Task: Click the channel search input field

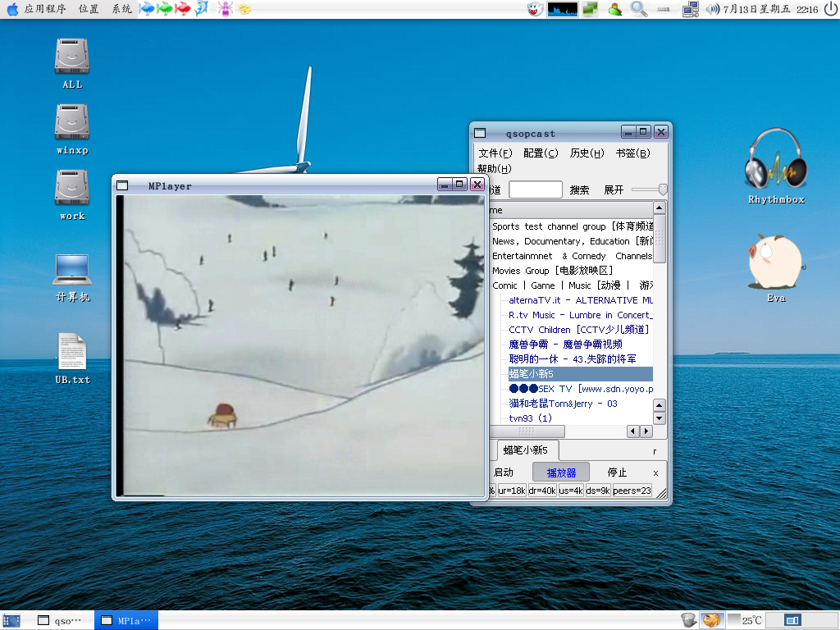Action: [535, 189]
